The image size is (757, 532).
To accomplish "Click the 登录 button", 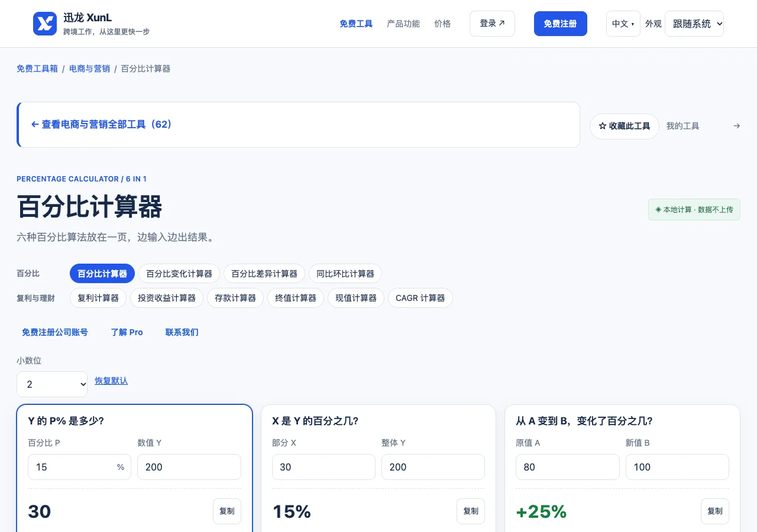I will pos(492,24).
